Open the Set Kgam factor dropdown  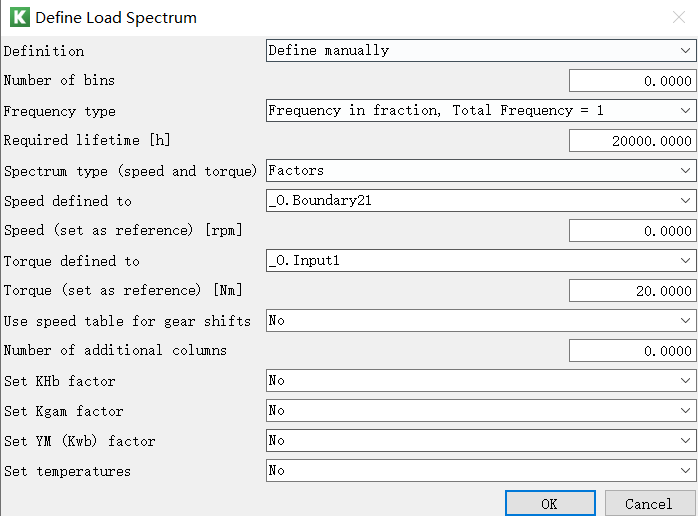481,410
